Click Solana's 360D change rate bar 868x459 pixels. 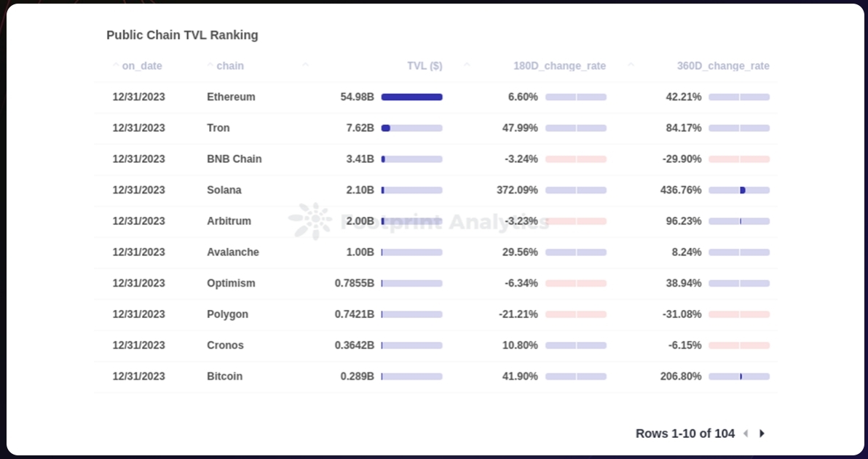[739, 190]
